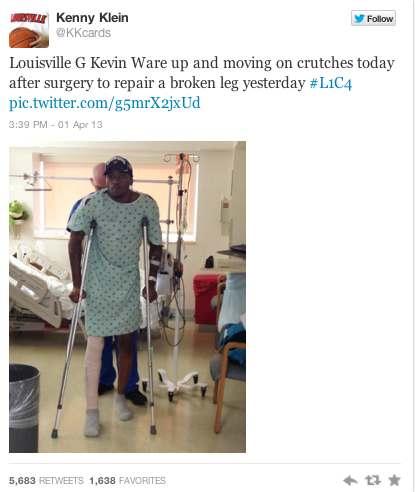Click the Twitter bird on Follow button

tap(359, 18)
